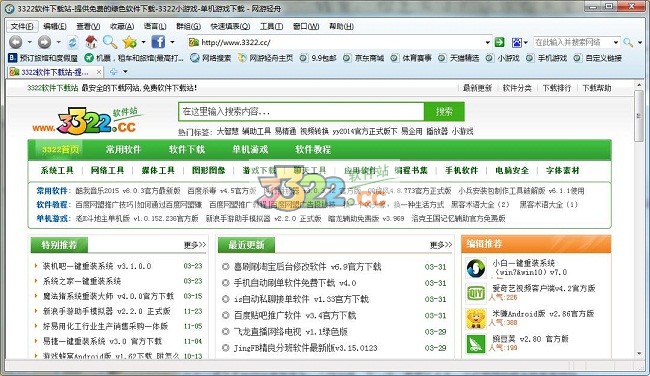Screen dimensions: 650x376
Task: Expand the network search box dropdown arrow
Action: [616, 42]
